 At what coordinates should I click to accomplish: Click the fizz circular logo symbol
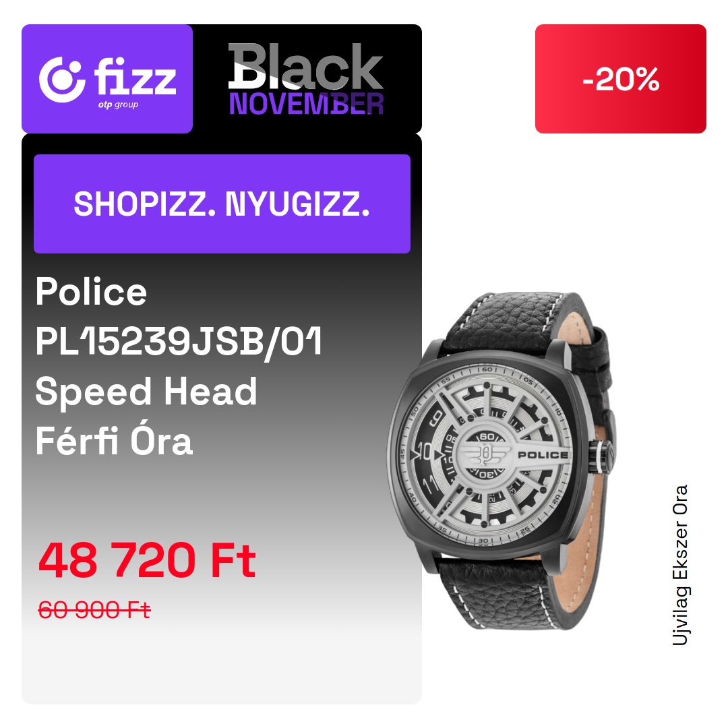click(x=62, y=80)
